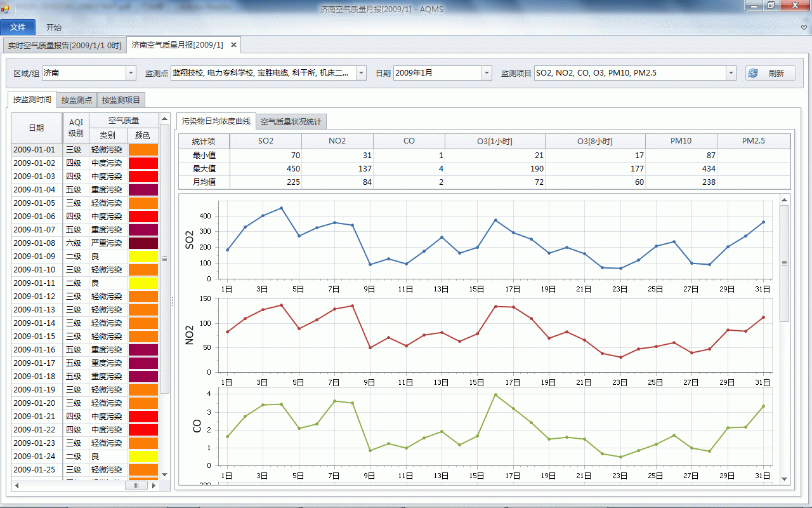Click the 最大值 row label
Image resolution: width=812 pixels, height=508 pixels.
tap(204, 168)
